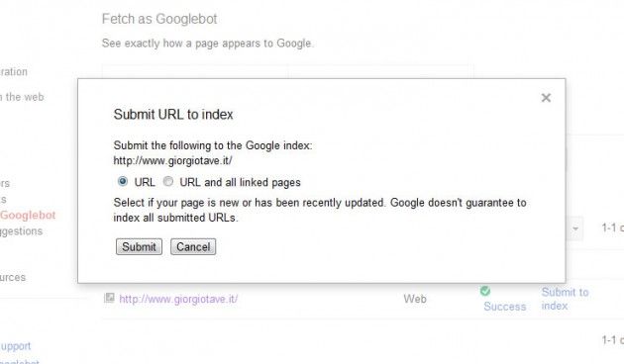The width and height of the screenshot is (624, 364).
Task: Open the giorgiotave.it fetched URL link
Action: pyautogui.click(x=178, y=299)
